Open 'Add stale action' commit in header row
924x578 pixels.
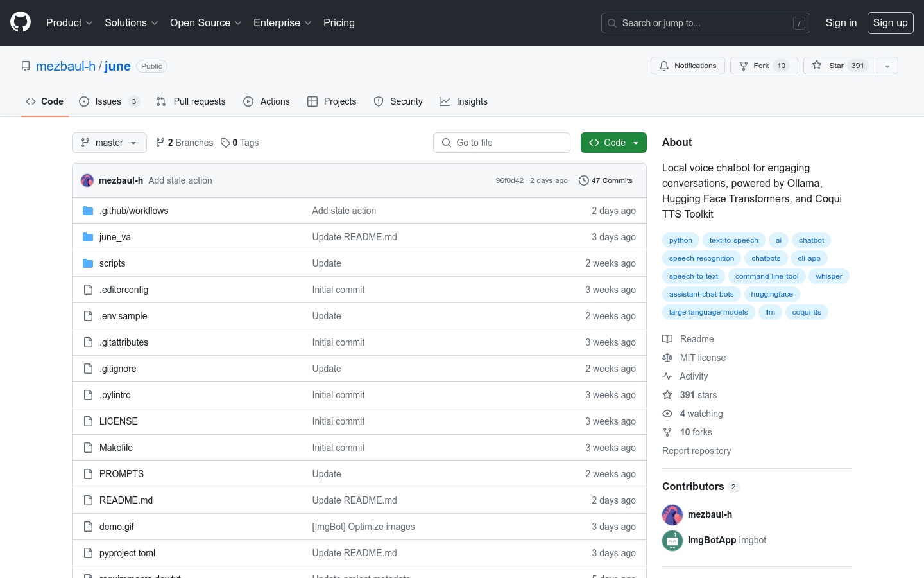(x=180, y=180)
